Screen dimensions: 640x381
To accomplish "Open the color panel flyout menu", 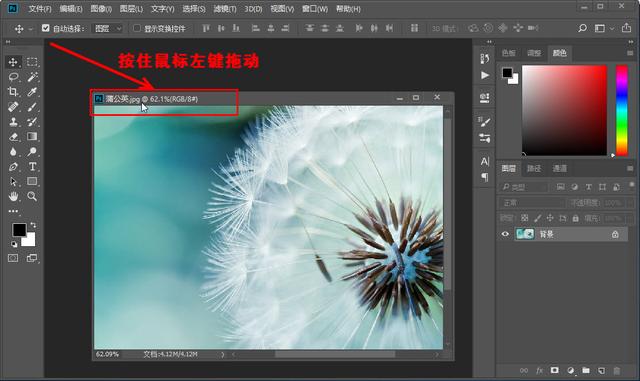I will tap(630, 53).
